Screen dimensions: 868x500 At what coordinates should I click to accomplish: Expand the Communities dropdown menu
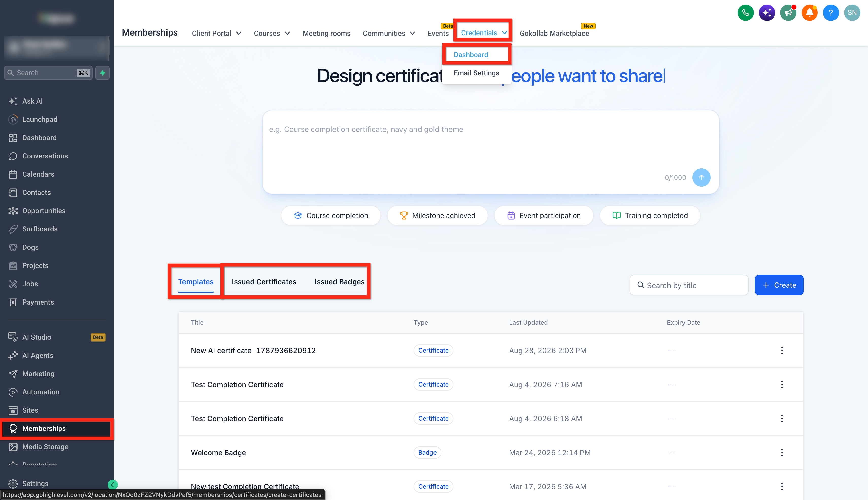pyautogui.click(x=389, y=33)
